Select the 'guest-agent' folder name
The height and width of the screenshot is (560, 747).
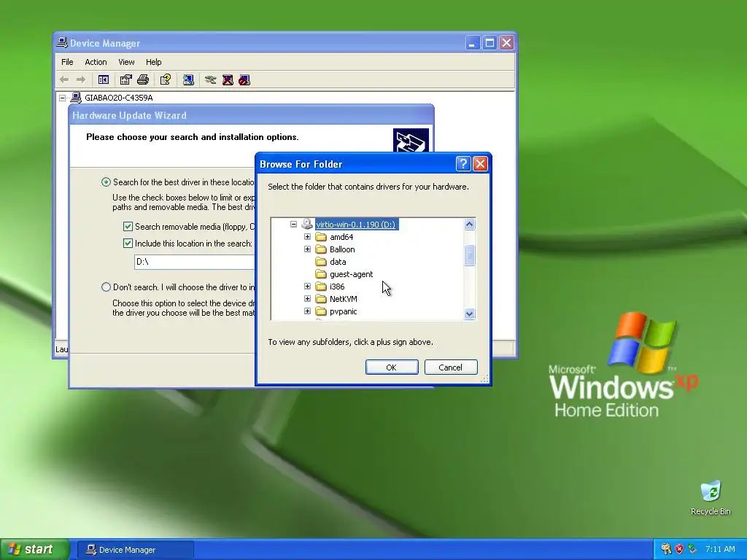tap(352, 274)
